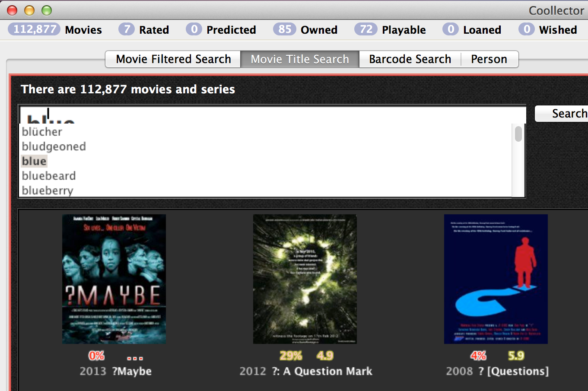
Task: Open the ?Maybe movie poster
Action: [114, 279]
